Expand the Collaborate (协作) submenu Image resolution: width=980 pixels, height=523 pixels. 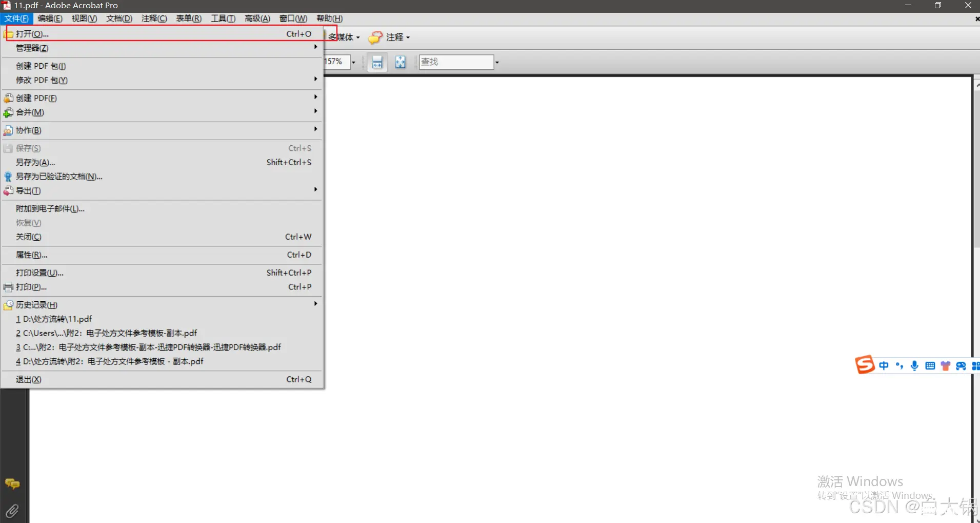(x=162, y=130)
